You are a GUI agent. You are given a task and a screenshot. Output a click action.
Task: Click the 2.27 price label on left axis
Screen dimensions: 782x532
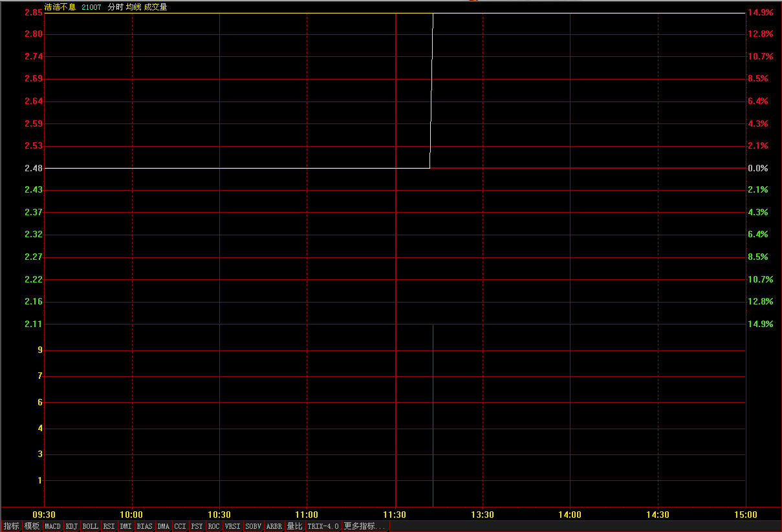(34, 257)
